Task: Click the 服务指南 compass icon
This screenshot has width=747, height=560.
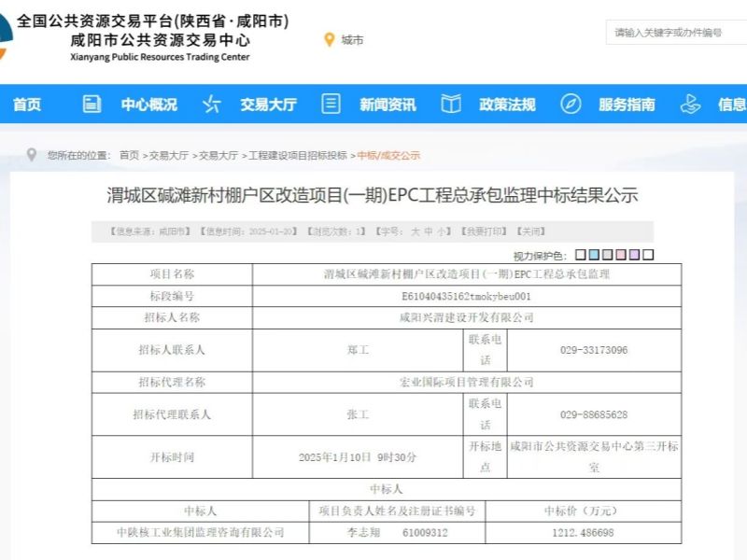Action: 571,105
